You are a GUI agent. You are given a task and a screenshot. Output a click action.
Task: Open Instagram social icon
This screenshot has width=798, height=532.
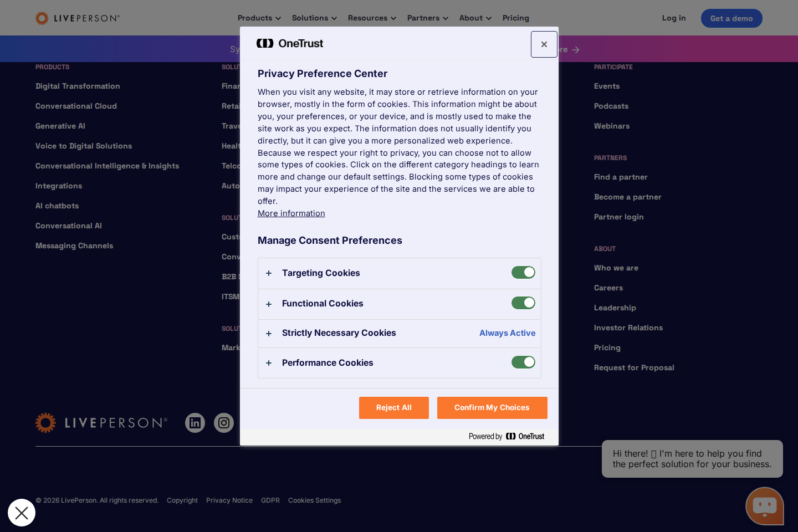click(x=224, y=423)
